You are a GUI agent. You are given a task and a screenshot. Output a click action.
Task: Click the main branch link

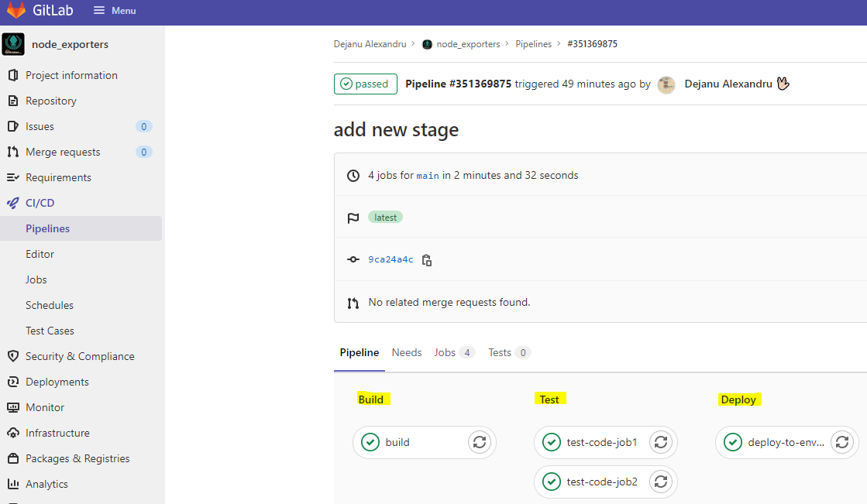pos(428,176)
